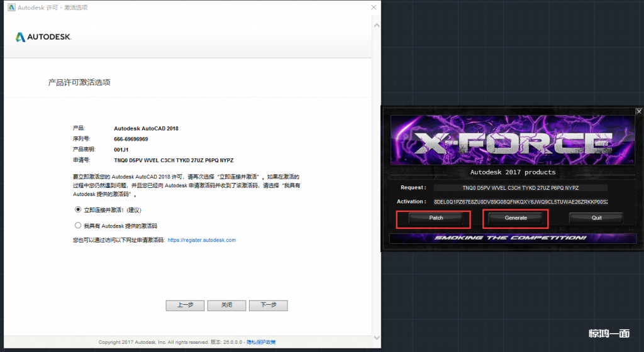Click into the Activation text field
This screenshot has height=352, width=644.
tap(521, 202)
